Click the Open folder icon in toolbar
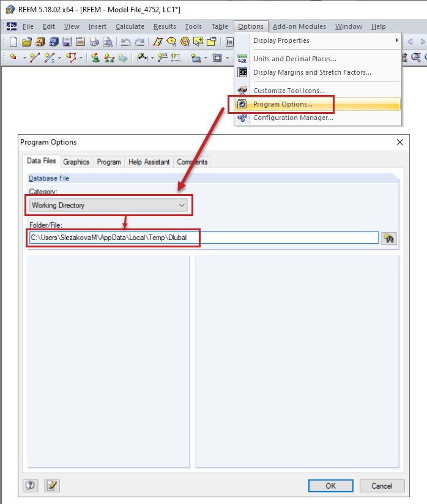This screenshot has height=504, width=427. pyautogui.click(x=27, y=42)
